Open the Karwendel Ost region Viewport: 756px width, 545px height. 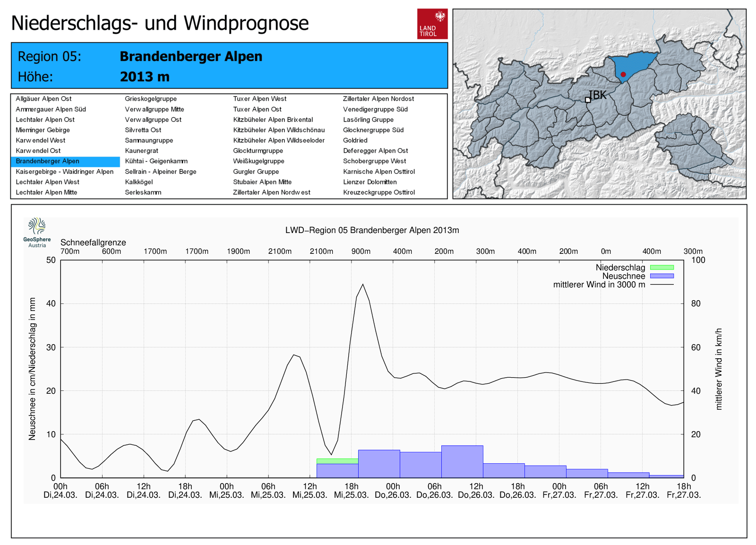pos(38,151)
